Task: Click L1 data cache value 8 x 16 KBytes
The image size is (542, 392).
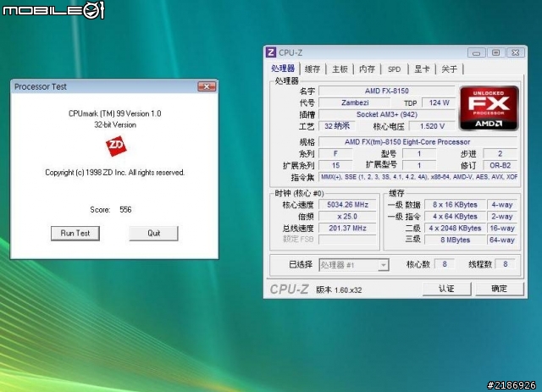Action: (x=455, y=205)
